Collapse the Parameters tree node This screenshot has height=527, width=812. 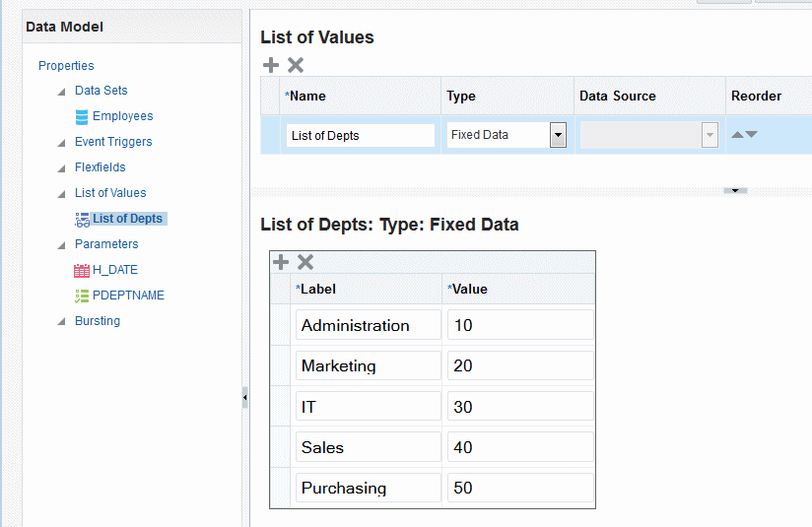pyautogui.click(x=60, y=244)
